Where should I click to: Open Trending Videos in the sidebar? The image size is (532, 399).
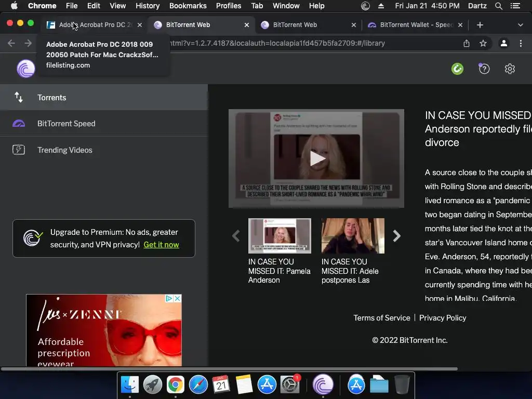click(x=104, y=150)
